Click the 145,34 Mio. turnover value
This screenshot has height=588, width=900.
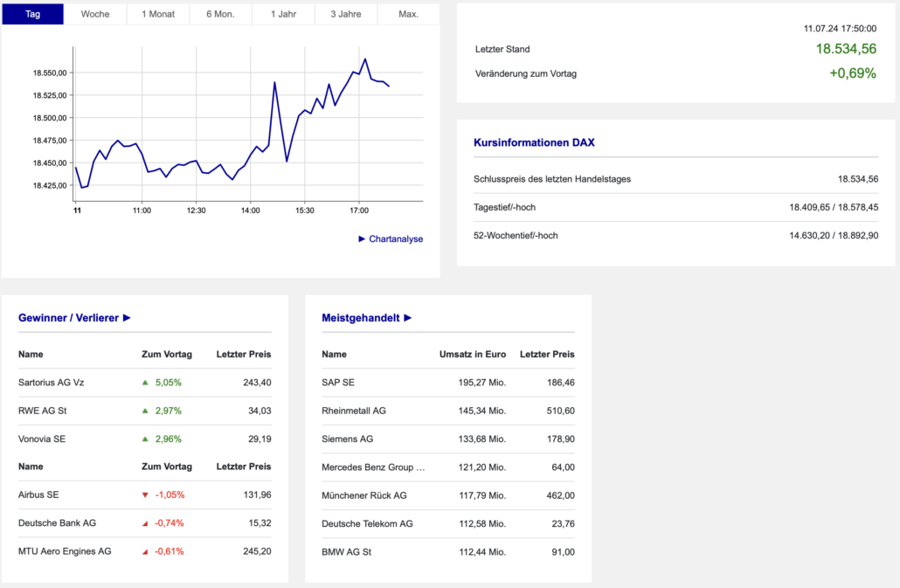(482, 411)
